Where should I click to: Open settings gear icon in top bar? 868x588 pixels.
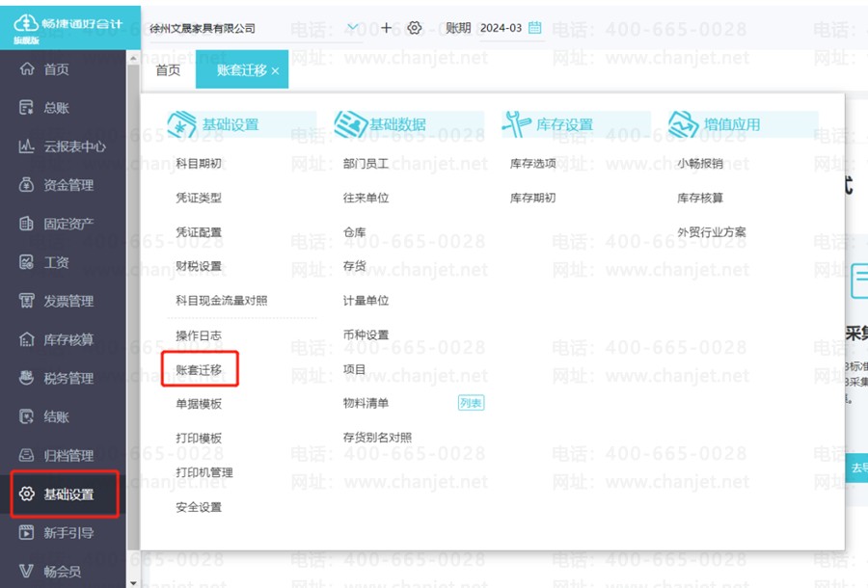click(x=414, y=28)
